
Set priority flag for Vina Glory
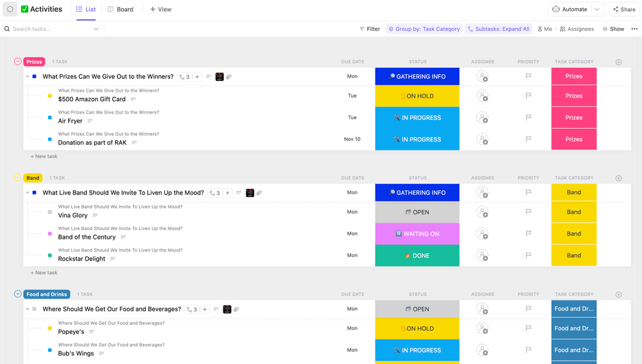(x=528, y=212)
